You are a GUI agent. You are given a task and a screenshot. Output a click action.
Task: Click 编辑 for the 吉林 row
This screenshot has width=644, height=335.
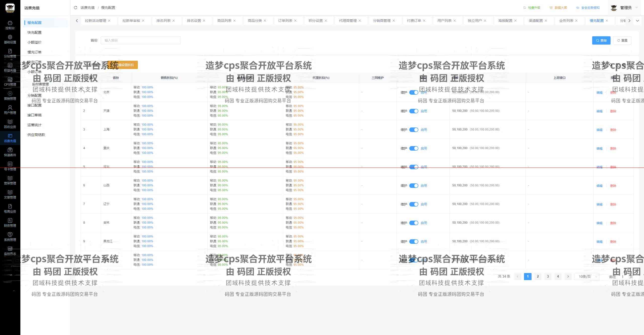(x=599, y=223)
